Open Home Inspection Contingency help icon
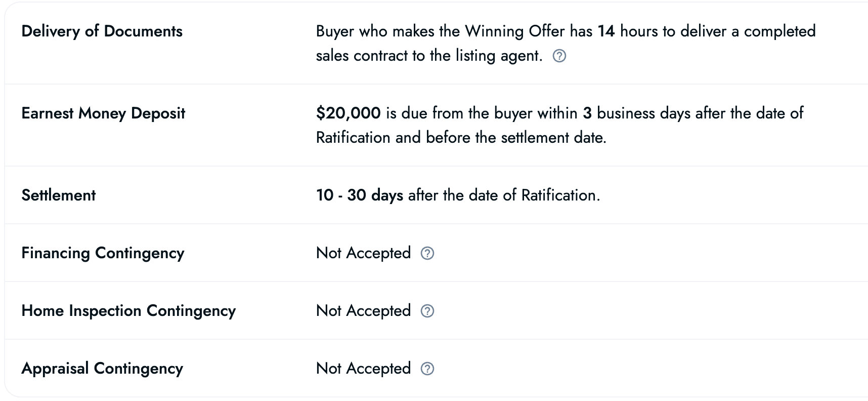The image size is (868, 401). [427, 311]
